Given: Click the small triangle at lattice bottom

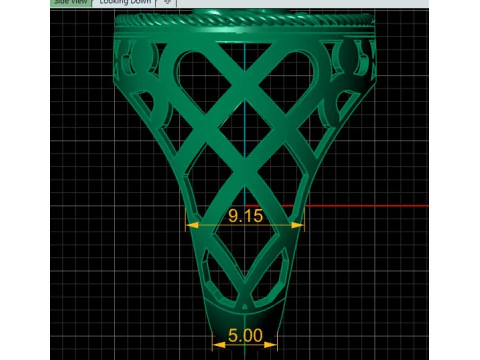Looking at the screenshot, I should 245,306.
